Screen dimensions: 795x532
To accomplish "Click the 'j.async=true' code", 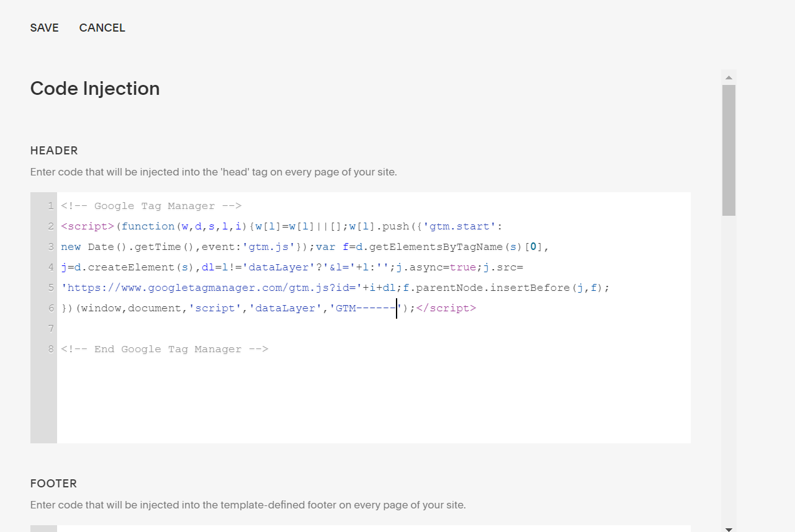I will click(x=436, y=267).
